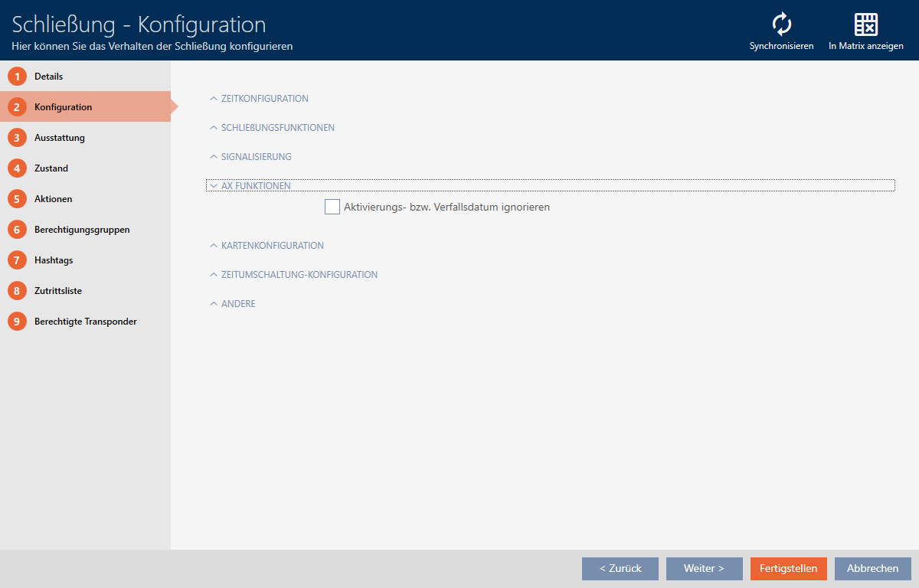The width and height of the screenshot is (919, 588).
Task: Go to the Berechtigte Transponder tab
Action: pyautogui.click(x=85, y=322)
